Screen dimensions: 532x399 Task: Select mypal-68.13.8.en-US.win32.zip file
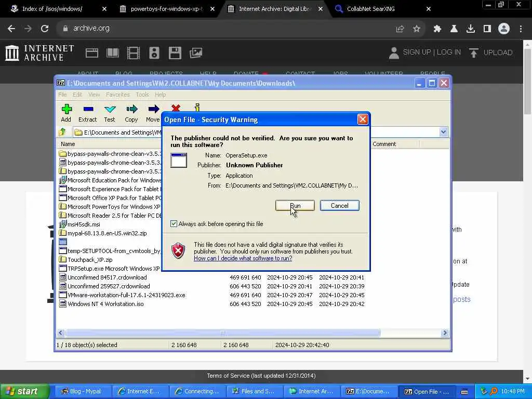(107, 233)
